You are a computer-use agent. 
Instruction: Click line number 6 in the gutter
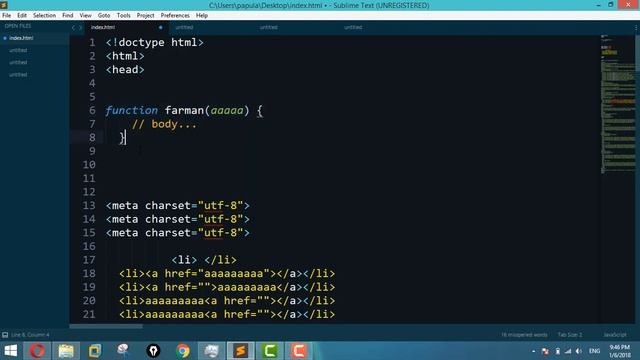pyautogui.click(x=92, y=110)
